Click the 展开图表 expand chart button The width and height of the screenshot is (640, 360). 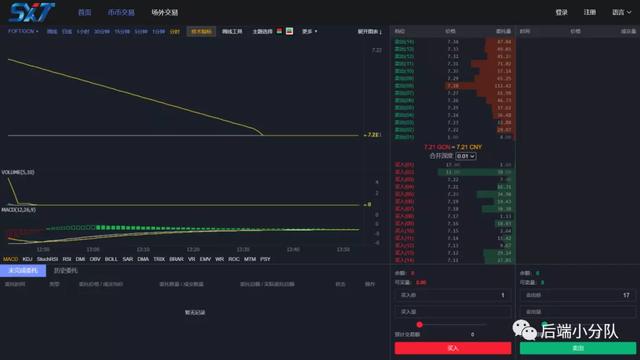(369, 31)
